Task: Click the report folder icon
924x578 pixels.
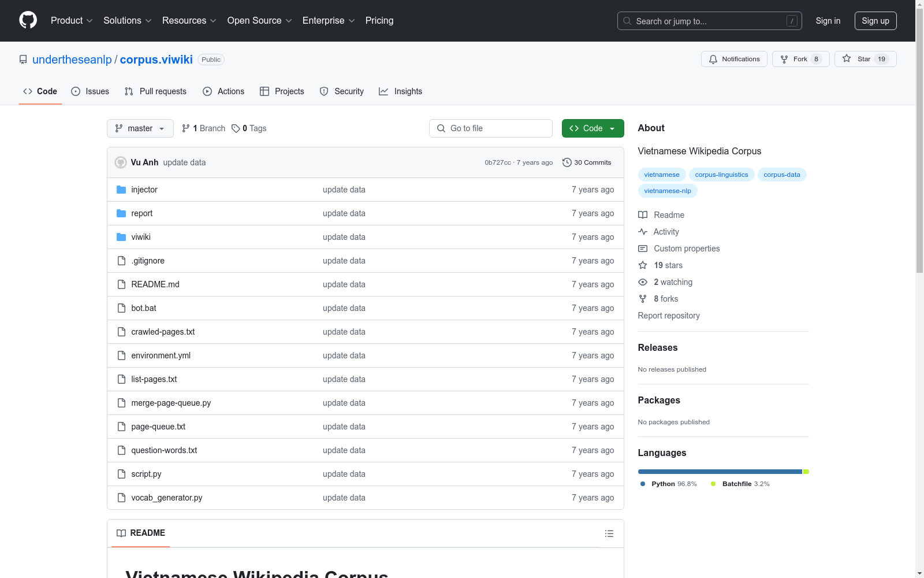Action: (121, 213)
